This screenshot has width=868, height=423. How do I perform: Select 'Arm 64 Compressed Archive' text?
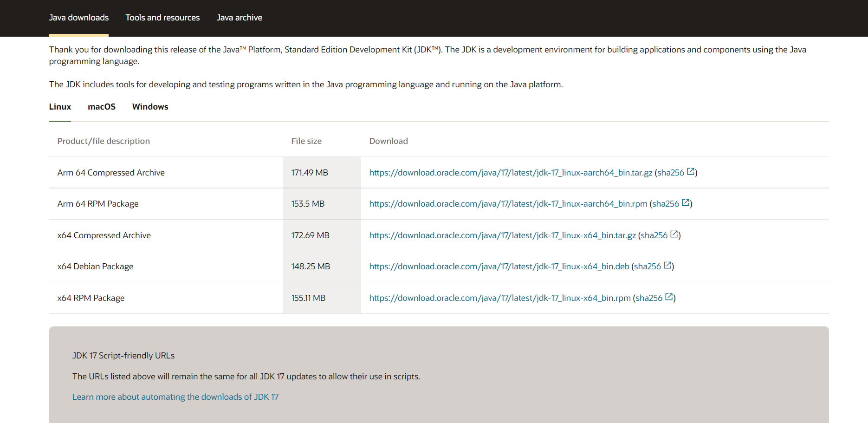click(x=111, y=173)
